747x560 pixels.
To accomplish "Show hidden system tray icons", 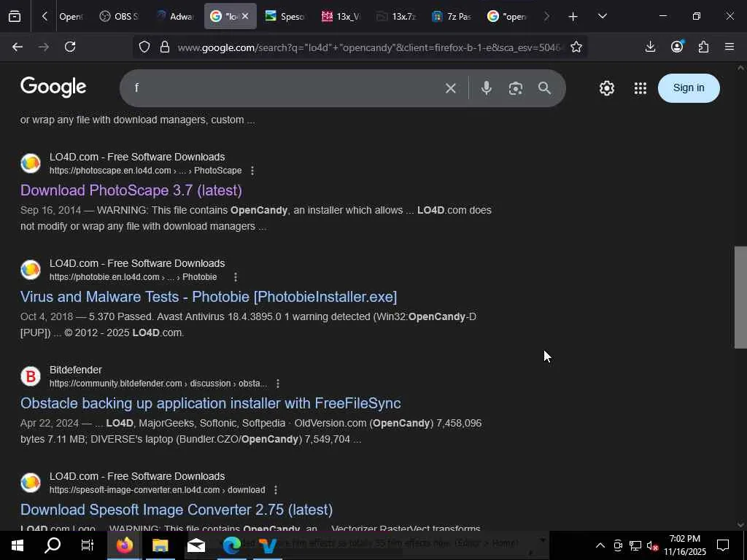I will (600, 545).
